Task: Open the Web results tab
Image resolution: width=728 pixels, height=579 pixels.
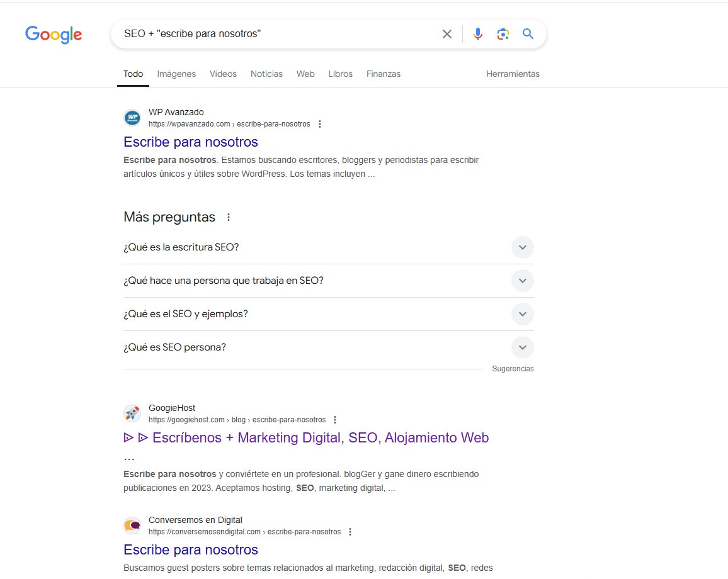Action: (305, 74)
